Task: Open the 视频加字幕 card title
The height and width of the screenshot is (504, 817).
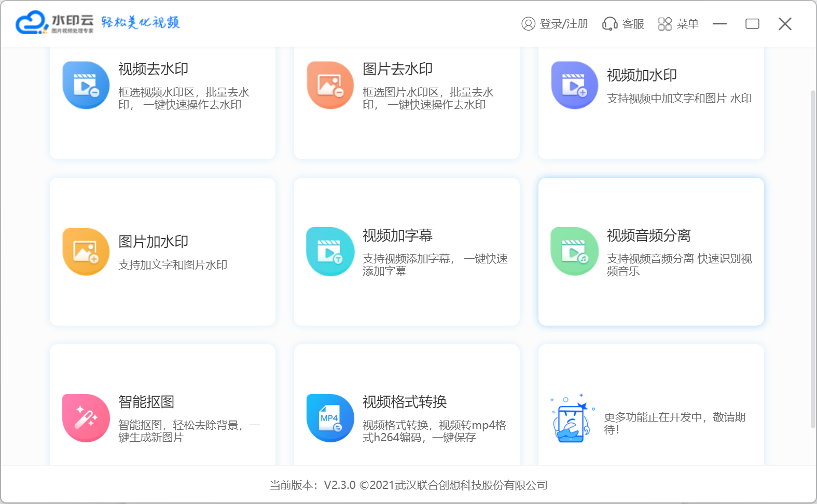Action: pos(397,235)
